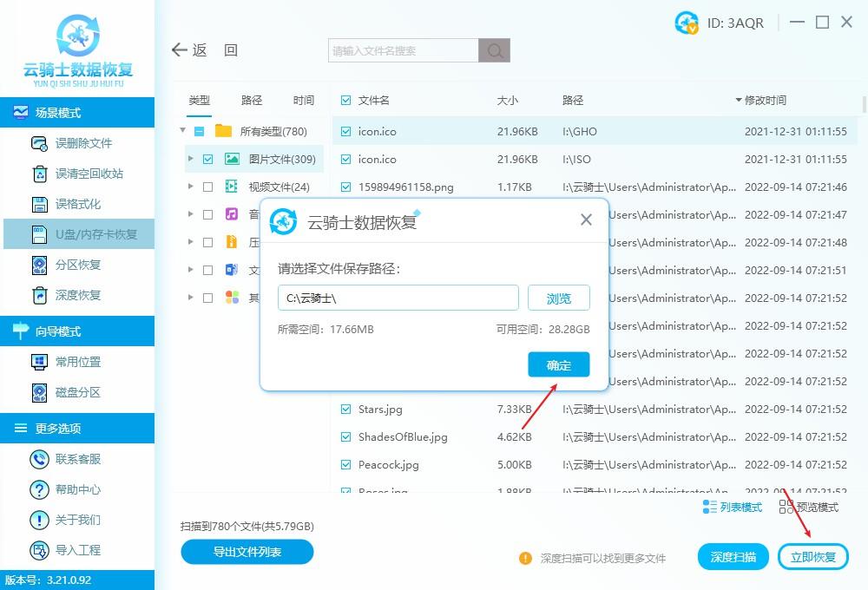Sort by the 大小 column header

pyautogui.click(x=507, y=100)
